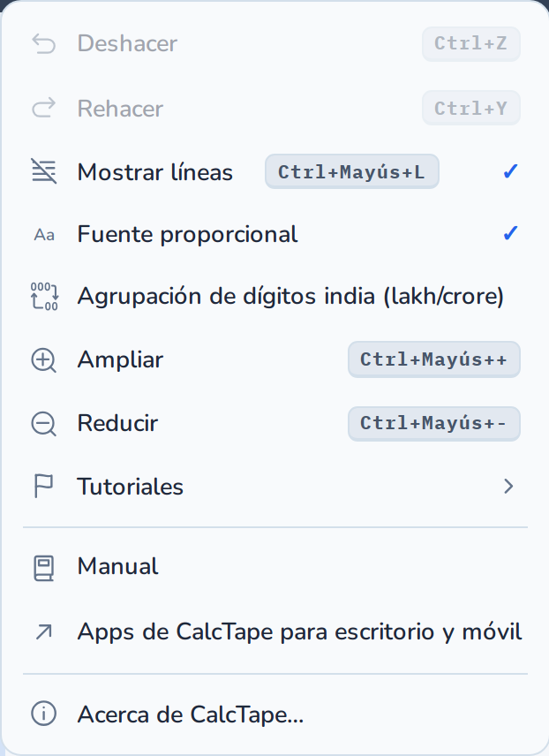Click the flag icon beside Tutoriales
This screenshot has width=549, height=756.
pos(44,486)
